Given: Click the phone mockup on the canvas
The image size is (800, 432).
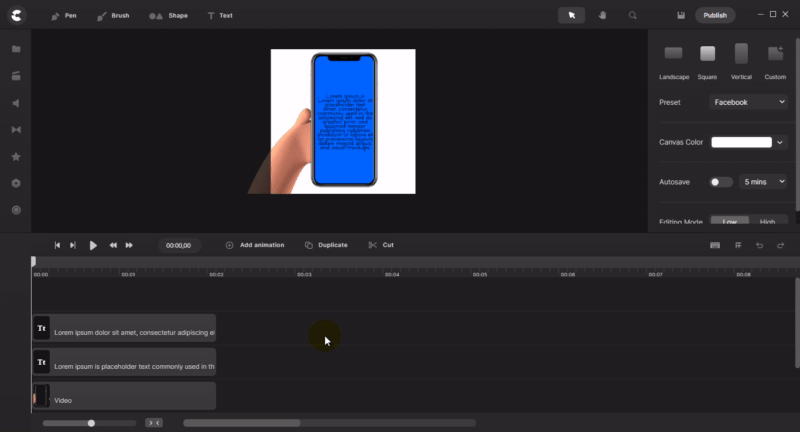Looking at the screenshot, I should [x=344, y=120].
